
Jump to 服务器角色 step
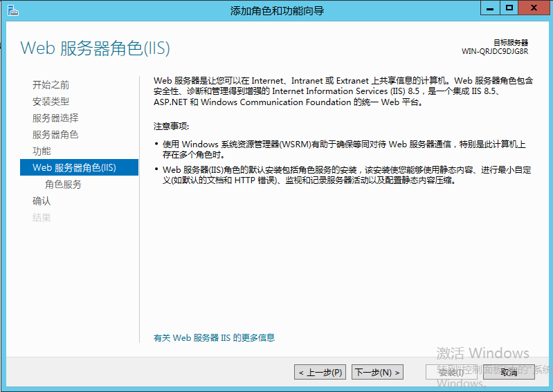(55, 135)
